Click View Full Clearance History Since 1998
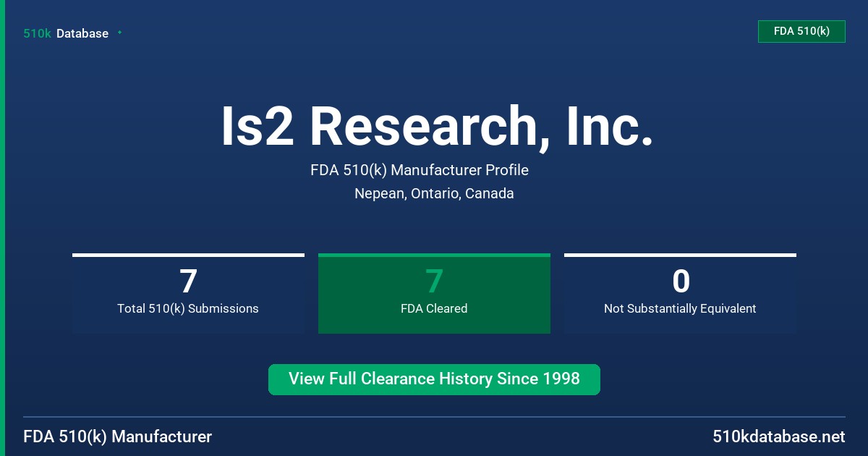The width and height of the screenshot is (868, 456). [x=434, y=379]
